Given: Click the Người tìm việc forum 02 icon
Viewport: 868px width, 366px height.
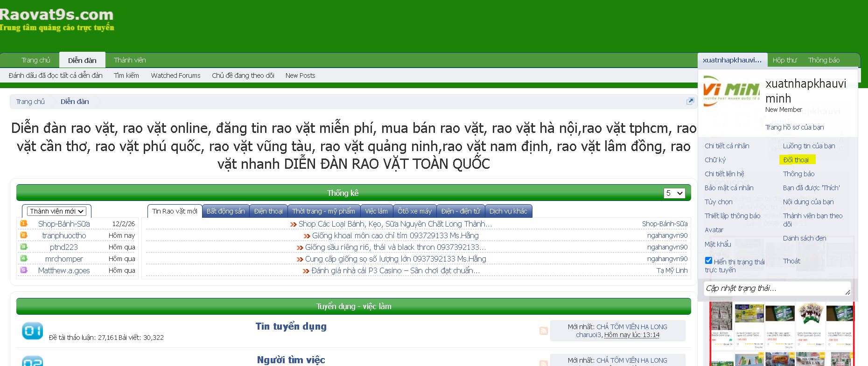Looking at the screenshot, I should (32, 361).
